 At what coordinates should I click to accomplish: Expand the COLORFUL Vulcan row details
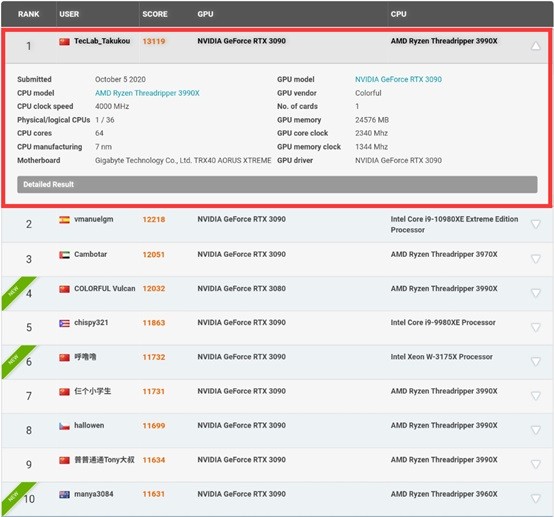click(x=536, y=293)
